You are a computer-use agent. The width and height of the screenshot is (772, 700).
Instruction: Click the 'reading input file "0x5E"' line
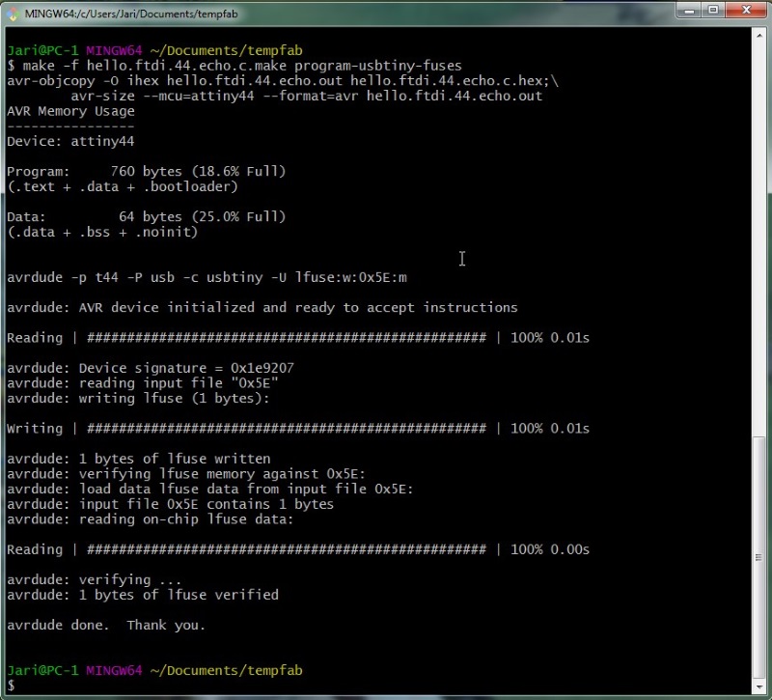click(143, 383)
